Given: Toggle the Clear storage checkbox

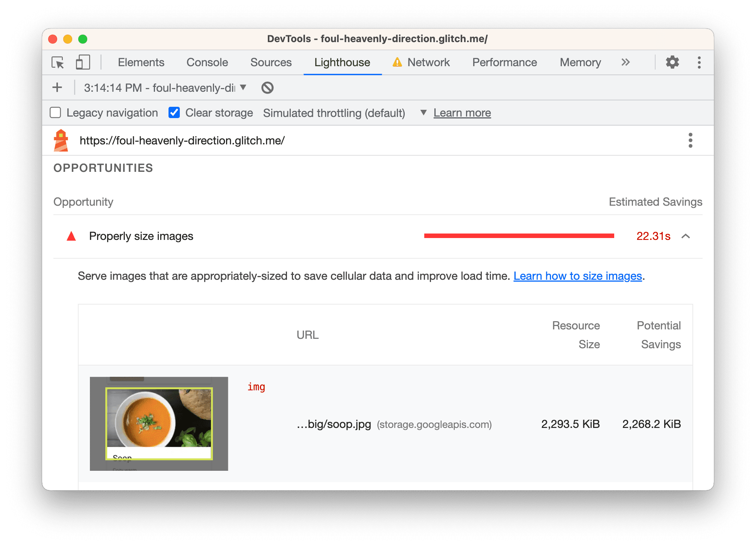Looking at the screenshot, I should 174,113.
